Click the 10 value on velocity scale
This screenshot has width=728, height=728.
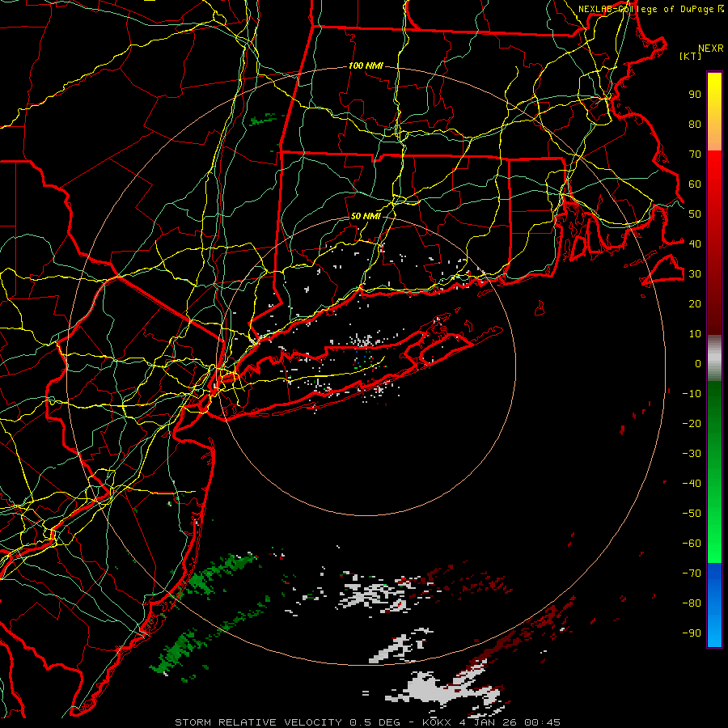pos(695,334)
